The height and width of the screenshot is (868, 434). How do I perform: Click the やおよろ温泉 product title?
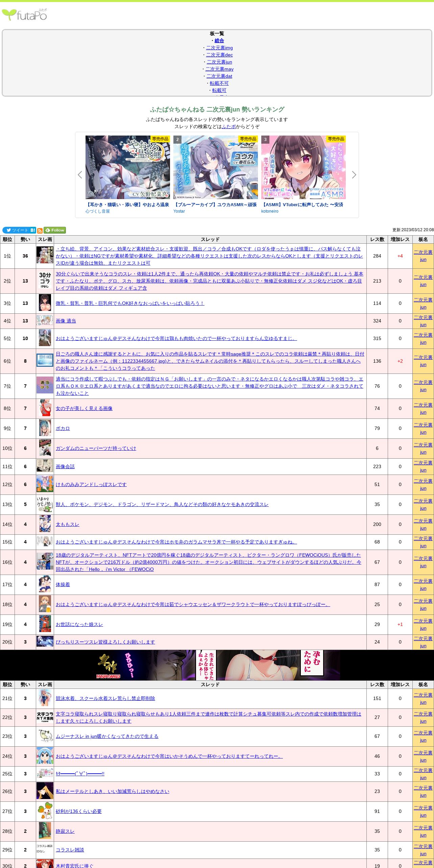(x=127, y=204)
